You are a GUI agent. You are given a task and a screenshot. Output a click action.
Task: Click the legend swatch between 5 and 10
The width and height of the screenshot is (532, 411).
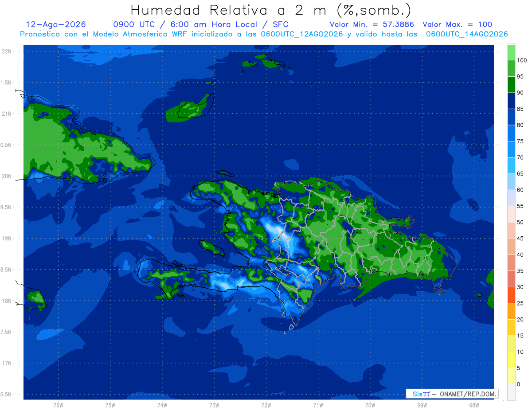pos(511,360)
